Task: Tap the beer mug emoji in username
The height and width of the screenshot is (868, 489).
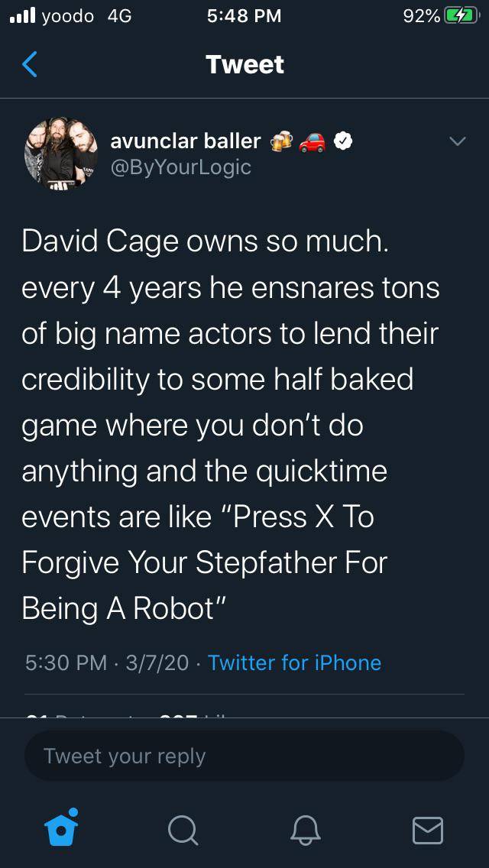Action: (x=281, y=140)
